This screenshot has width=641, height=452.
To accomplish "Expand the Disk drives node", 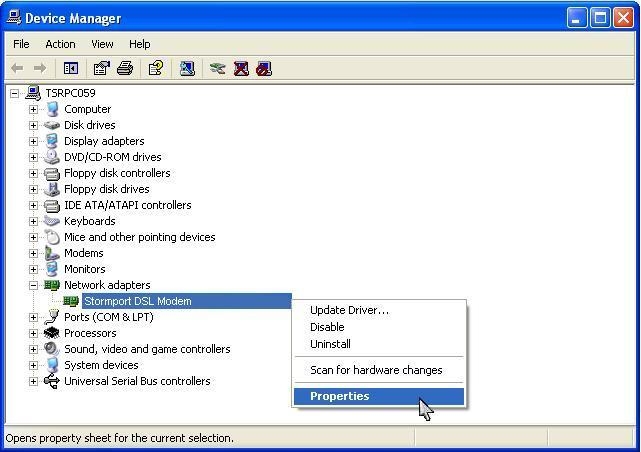I will [33, 125].
